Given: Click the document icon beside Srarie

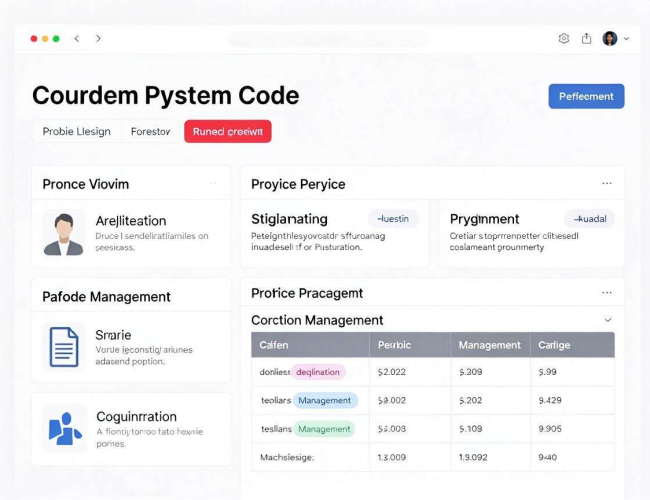Looking at the screenshot, I should [64, 347].
